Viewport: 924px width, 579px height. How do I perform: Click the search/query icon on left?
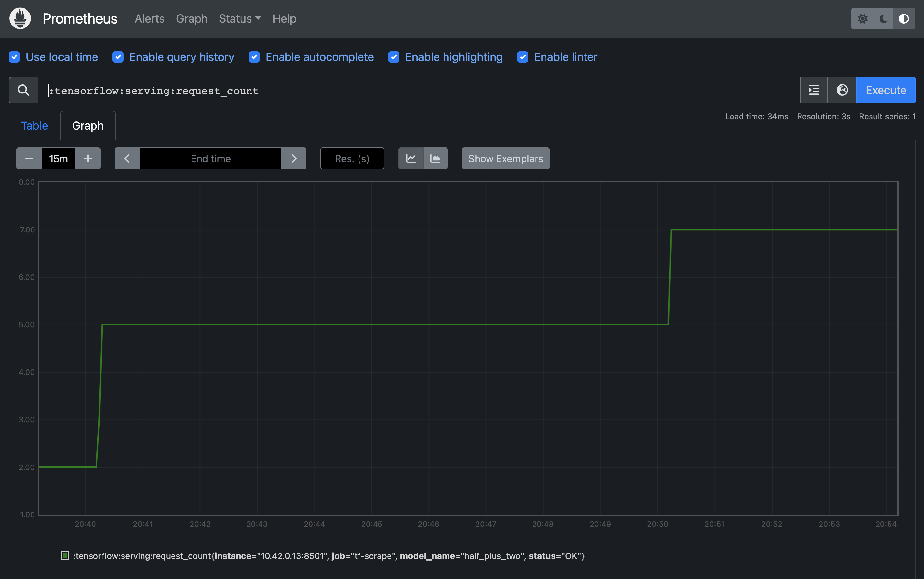(23, 89)
